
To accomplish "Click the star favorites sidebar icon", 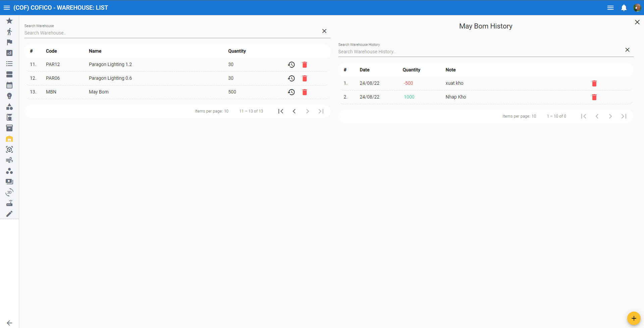I will 9,21.
